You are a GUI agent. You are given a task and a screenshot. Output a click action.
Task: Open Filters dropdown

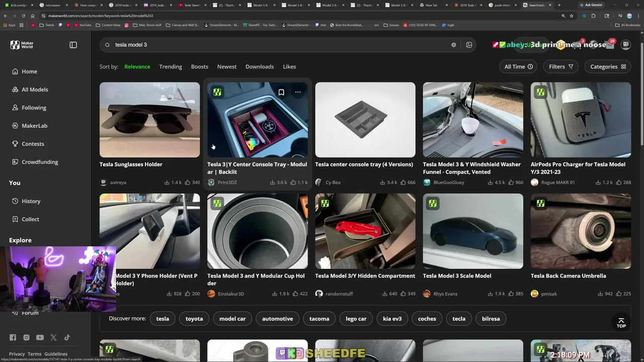(560, 66)
